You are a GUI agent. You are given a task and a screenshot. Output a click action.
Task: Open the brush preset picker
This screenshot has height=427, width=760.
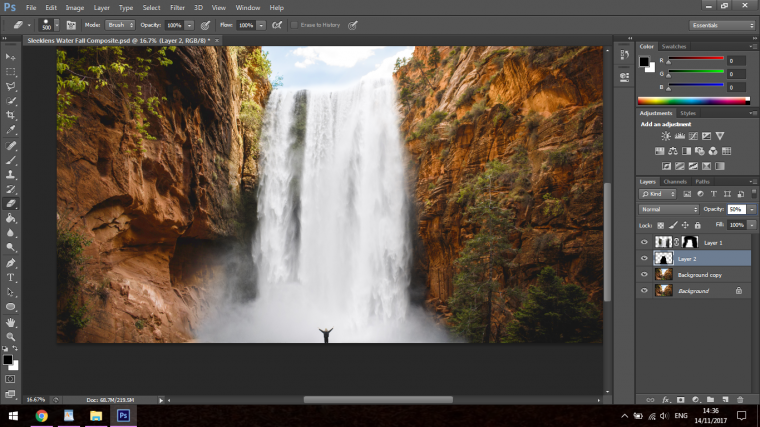56,25
